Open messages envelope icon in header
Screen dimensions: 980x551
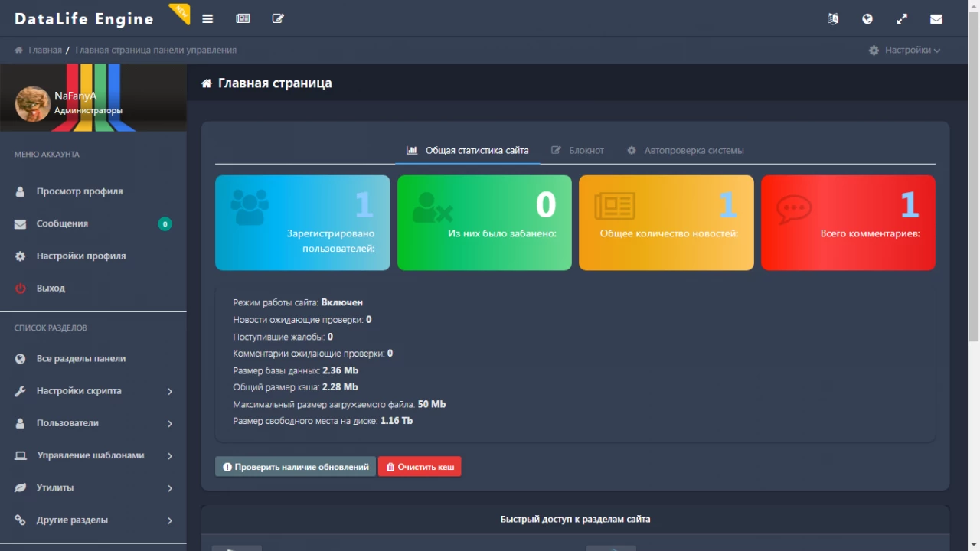pyautogui.click(x=936, y=19)
